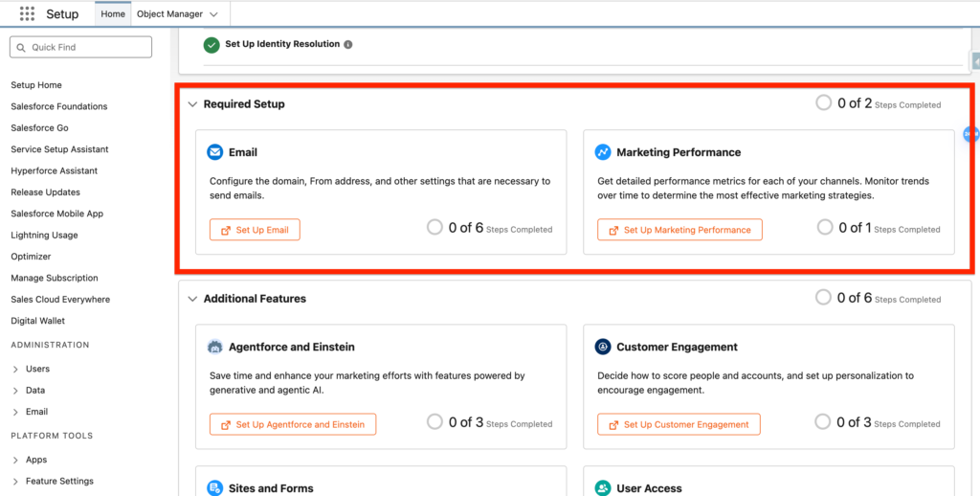Open the App Launcher grid icon
Viewport: 980px width, 496px height.
[x=27, y=14]
